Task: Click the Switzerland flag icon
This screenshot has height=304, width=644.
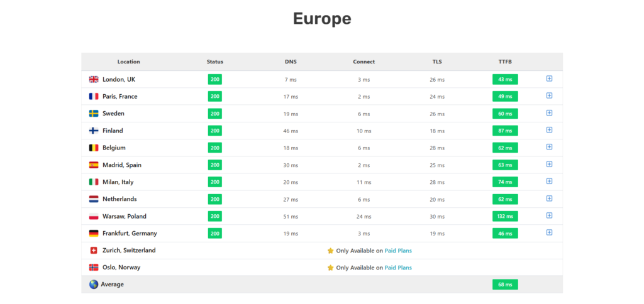Action: click(x=94, y=250)
